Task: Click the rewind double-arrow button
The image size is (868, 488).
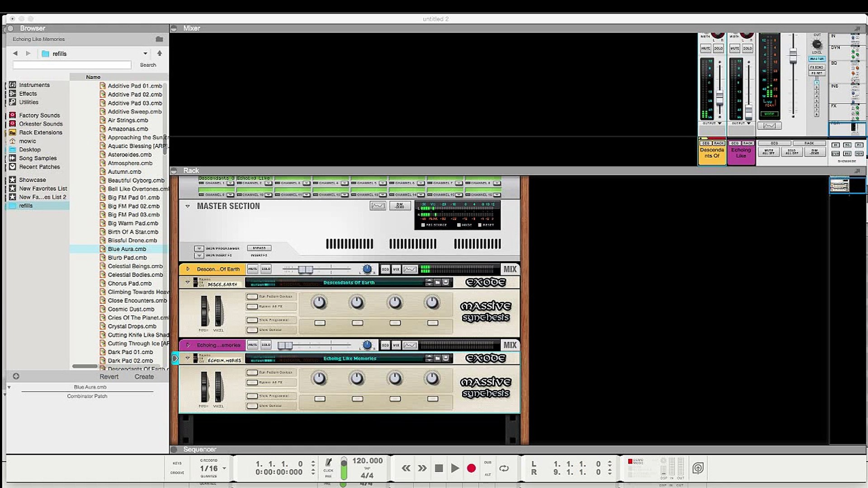Action: tap(406, 468)
